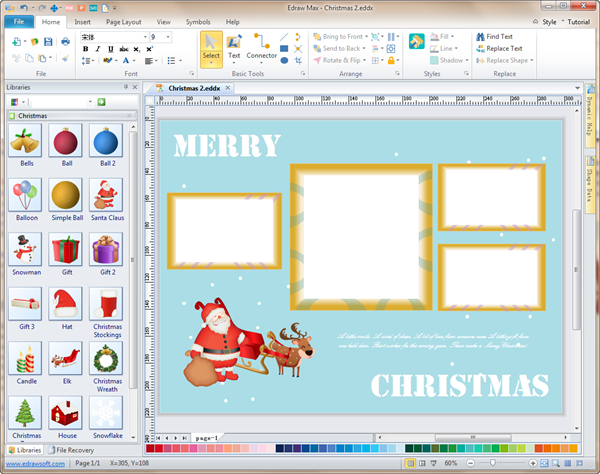Close the Christmas library section
Screen dimensions: 600x474
tap(129, 116)
